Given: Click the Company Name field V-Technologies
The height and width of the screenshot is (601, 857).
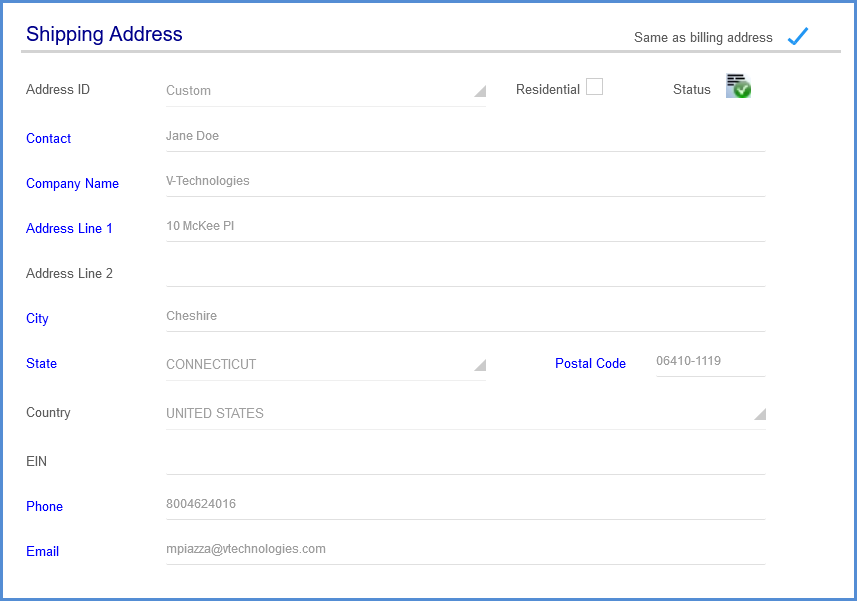Looking at the screenshot, I should 466,181.
